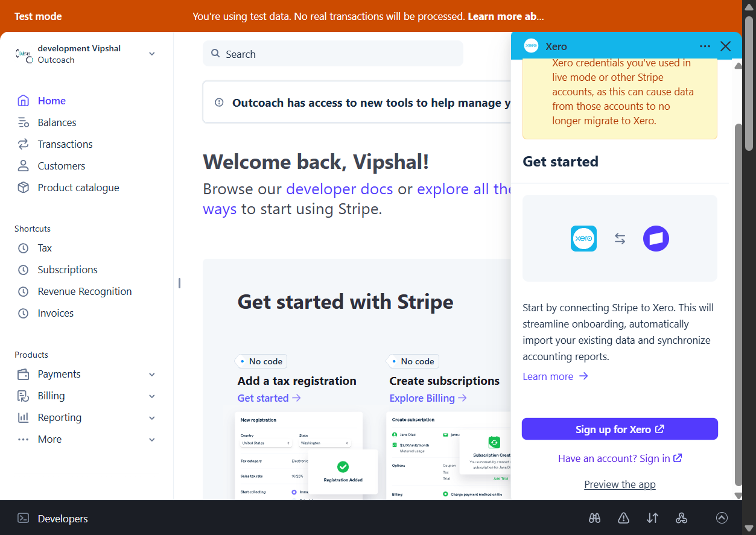Expand the More submenu chevron
Viewport: 756px width, 535px height.
click(152, 440)
